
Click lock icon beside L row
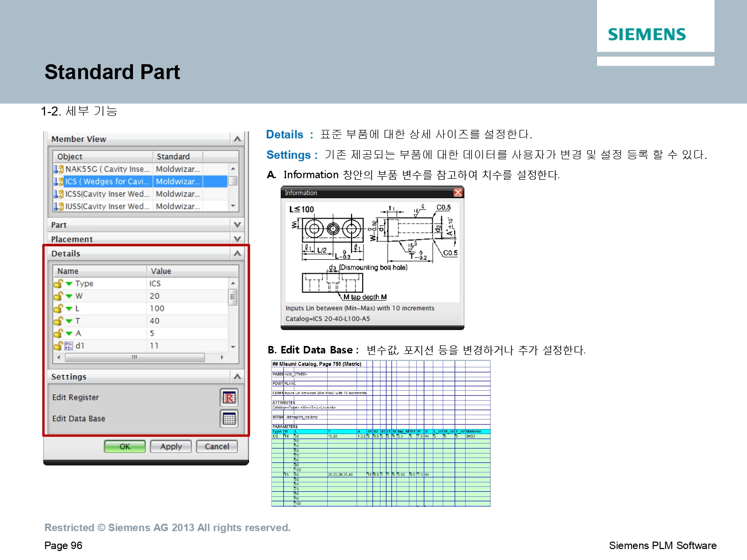pos(58,309)
